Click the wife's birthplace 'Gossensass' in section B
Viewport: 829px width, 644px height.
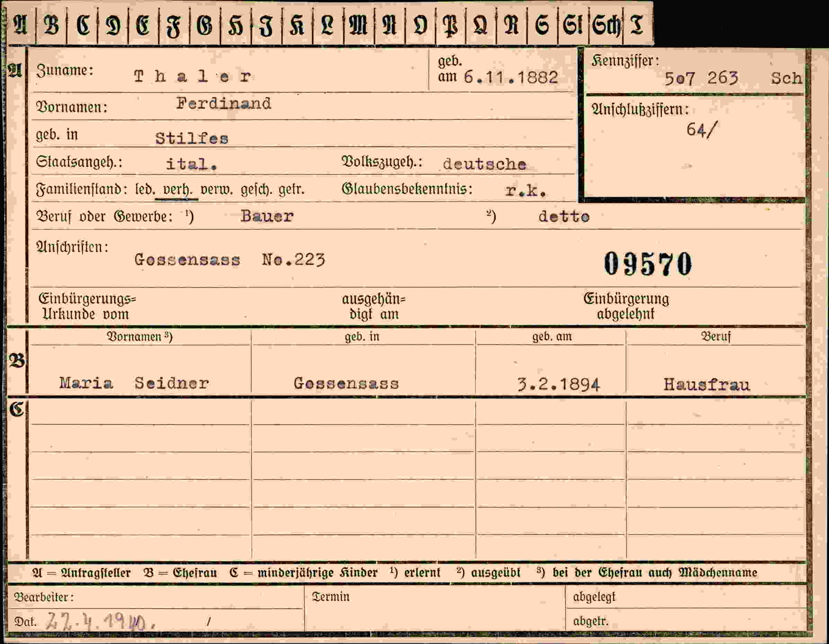click(346, 384)
